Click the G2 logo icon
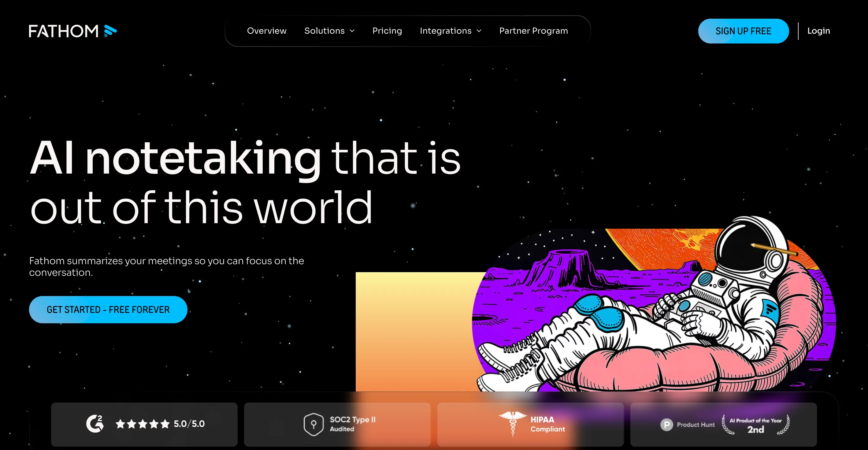868x450 pixels. pyautogui.click(x=95, y=424)
